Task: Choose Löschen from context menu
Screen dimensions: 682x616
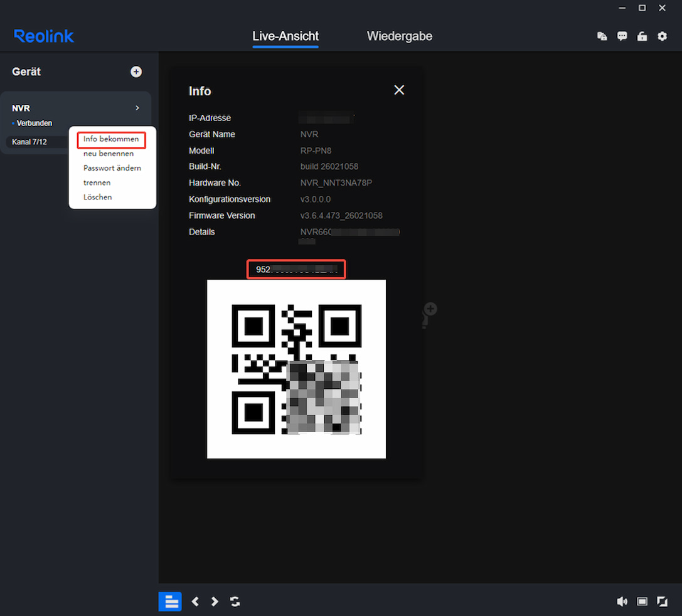Action: click(97, 197)
